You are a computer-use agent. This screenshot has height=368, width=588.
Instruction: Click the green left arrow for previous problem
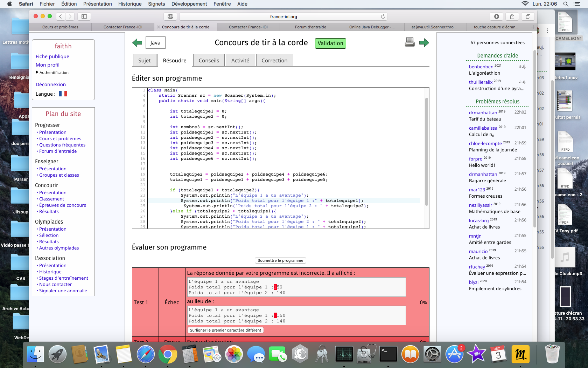point(137,43)
